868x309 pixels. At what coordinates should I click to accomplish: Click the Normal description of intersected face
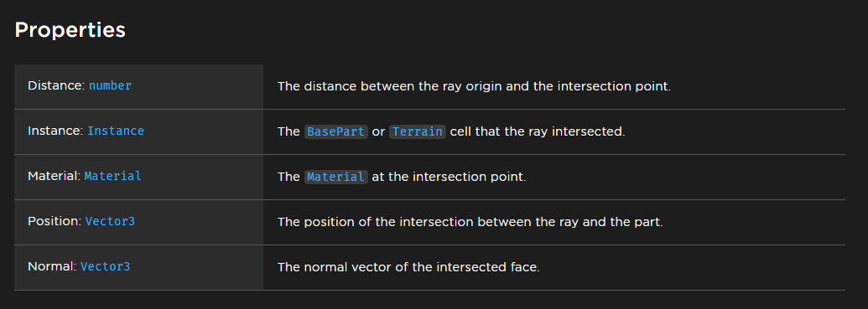coord(408,267)
